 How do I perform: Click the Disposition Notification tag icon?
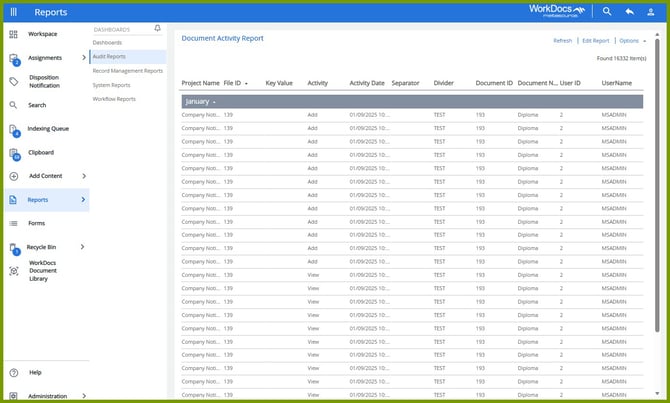click(x=14, y=81)
